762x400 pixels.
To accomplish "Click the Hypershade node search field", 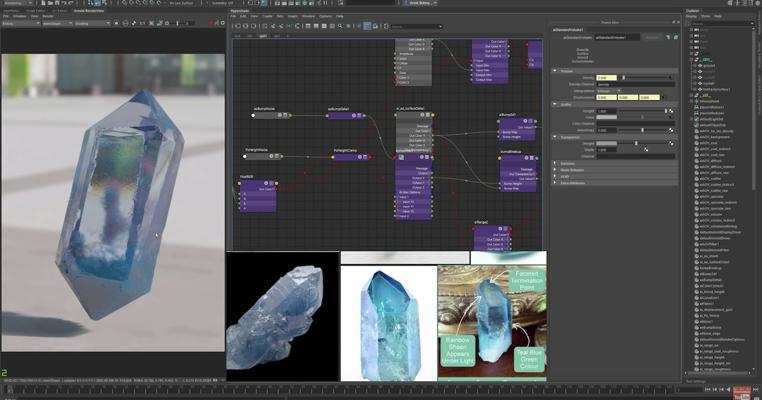I will pos(416,26).
